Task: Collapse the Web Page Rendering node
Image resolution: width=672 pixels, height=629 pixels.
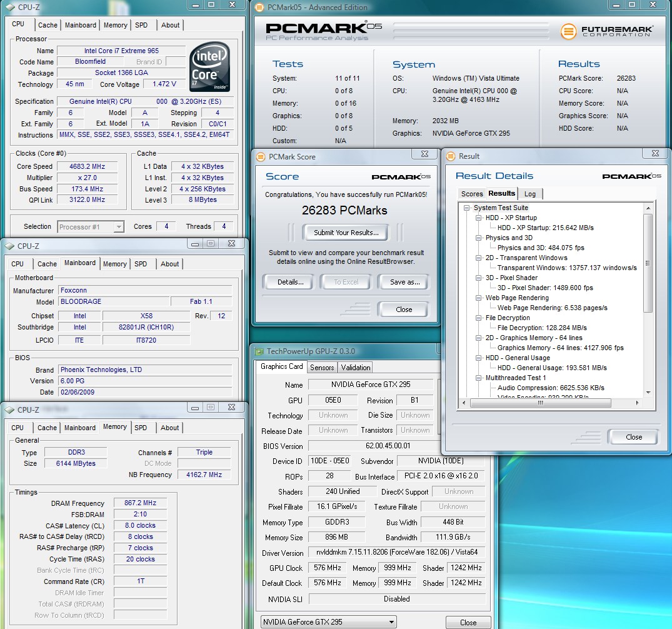Action: (x=478, y=298)
